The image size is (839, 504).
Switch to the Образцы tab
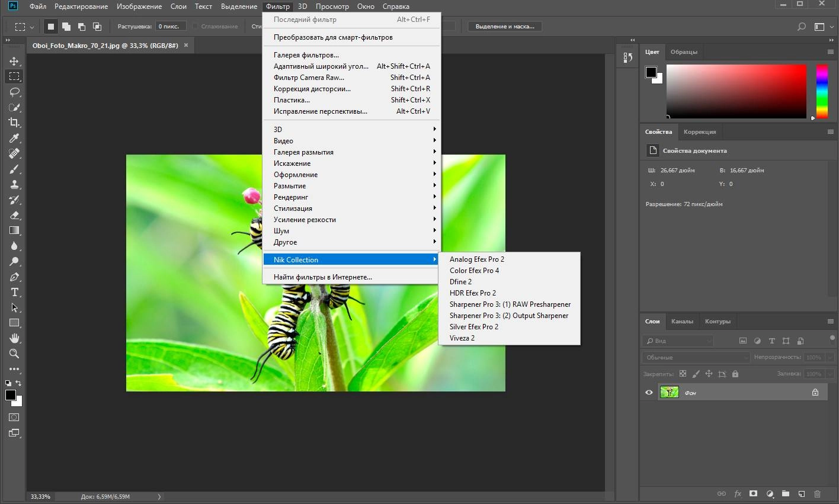click(684, 52)
